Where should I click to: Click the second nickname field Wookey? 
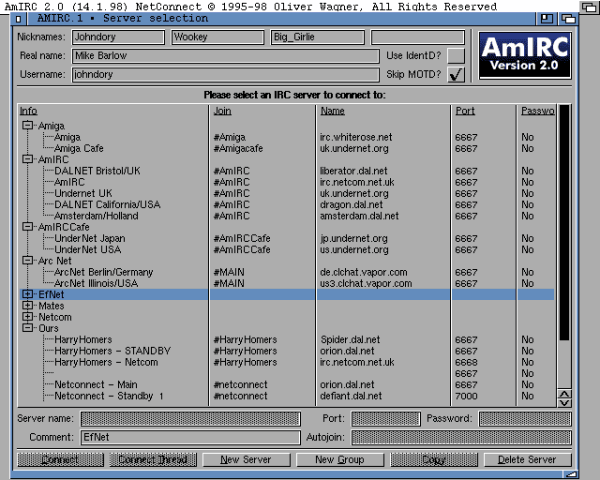218,37
